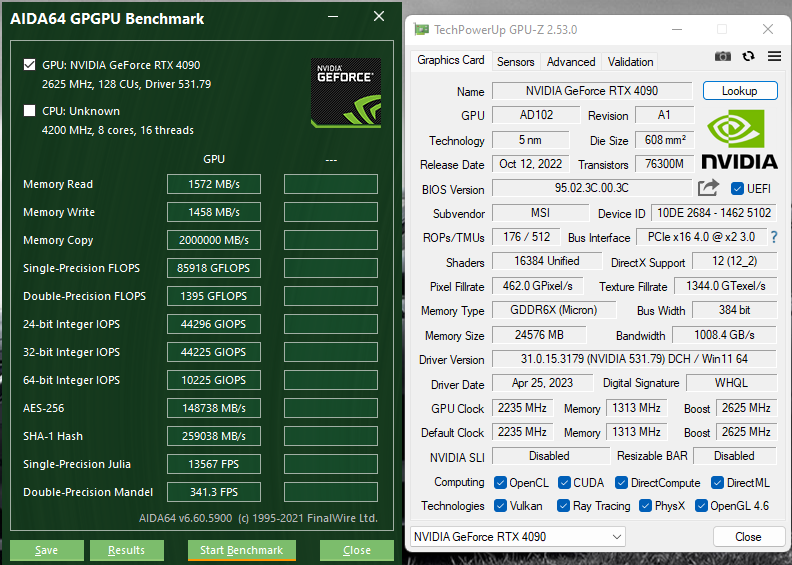The image size is (792, 565).
Task: Click the Memory Write 1458 MB/s value
Action: point(214,212)
